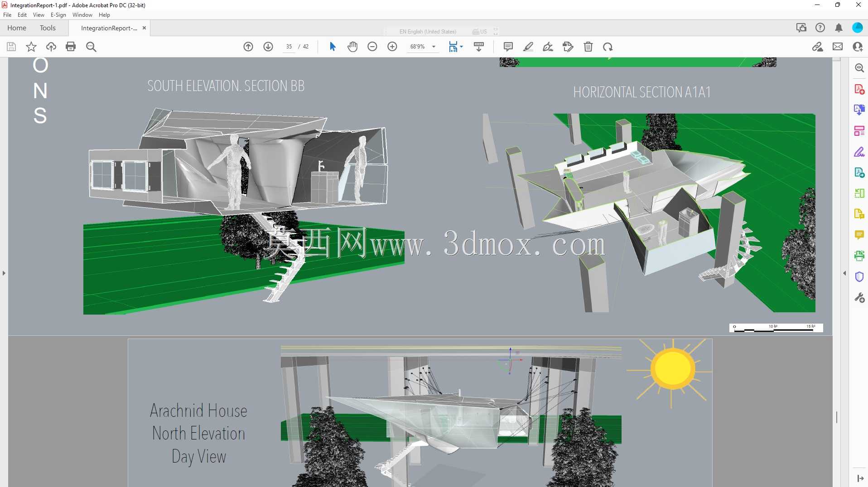This screenshot has width=868, height=487.
Task: Click the magnifier icon atop right sidebar
Action: pyautogui.click(x=859, y=68)
